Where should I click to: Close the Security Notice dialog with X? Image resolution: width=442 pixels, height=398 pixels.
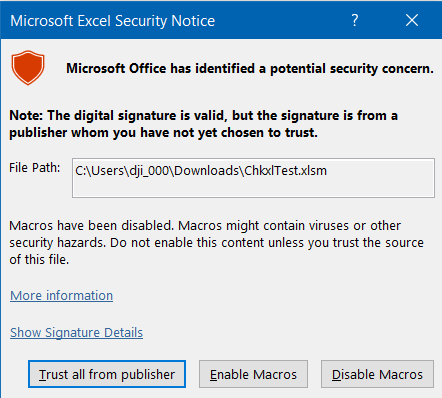coord(412,21)
